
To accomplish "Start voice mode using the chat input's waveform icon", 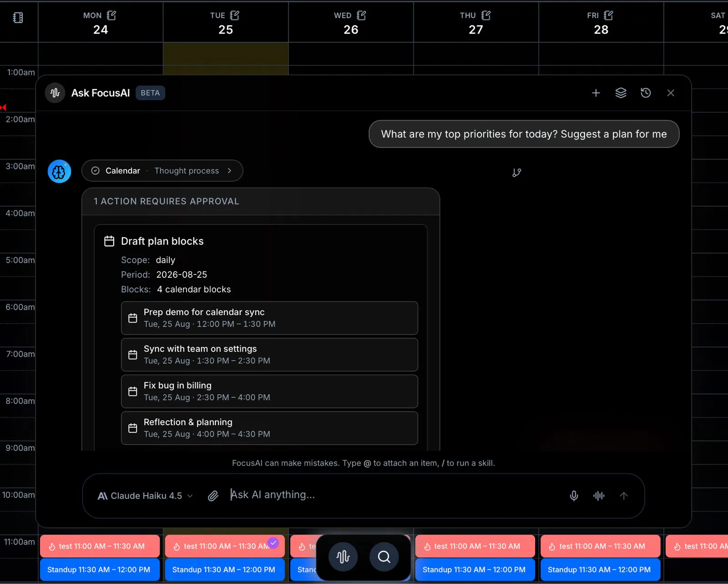I will coord(599,496).
